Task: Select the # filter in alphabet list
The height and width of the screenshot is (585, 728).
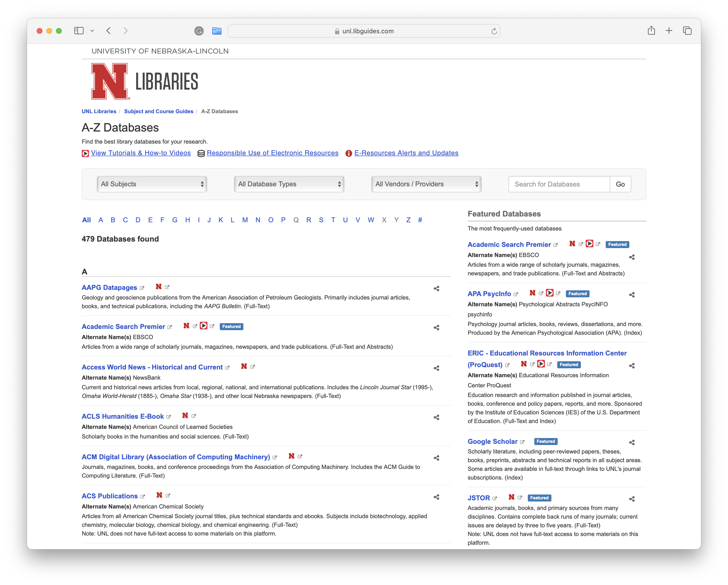Action: pyautogui.click(x=420, y=220)
